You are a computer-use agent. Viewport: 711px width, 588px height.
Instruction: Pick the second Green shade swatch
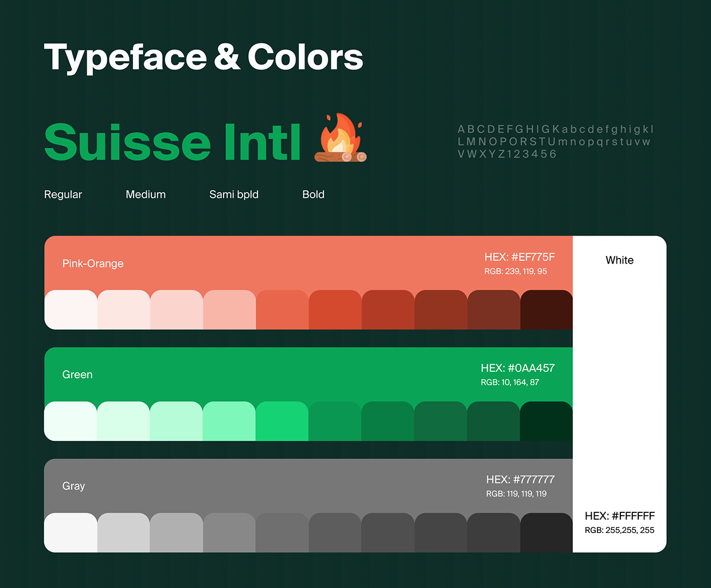pos(124,421)
